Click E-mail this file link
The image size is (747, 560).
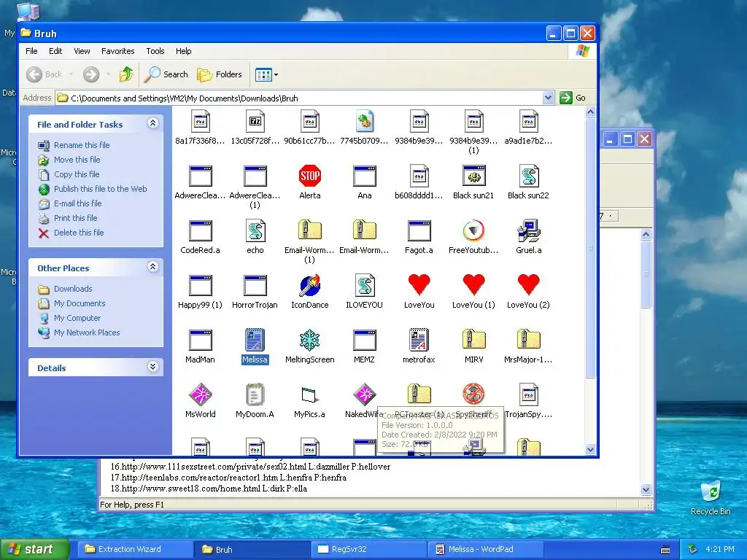click(77, 203)
